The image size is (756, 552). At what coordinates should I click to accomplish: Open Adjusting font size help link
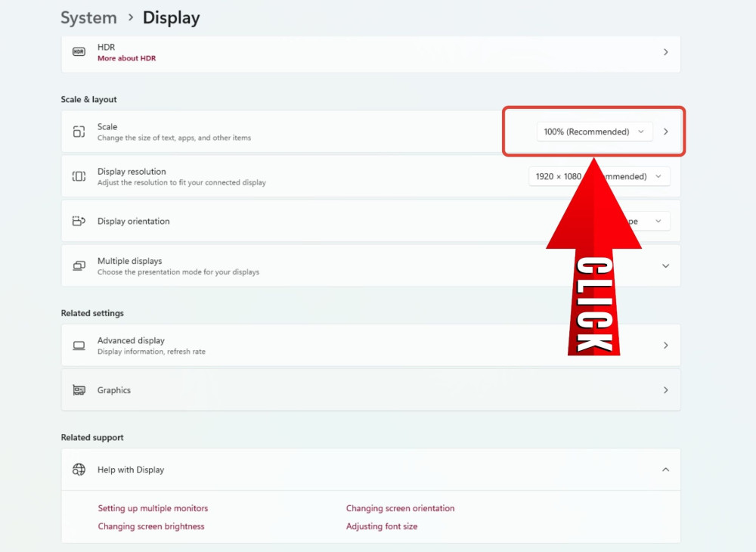pyautogui.click(x=381, y=526)
